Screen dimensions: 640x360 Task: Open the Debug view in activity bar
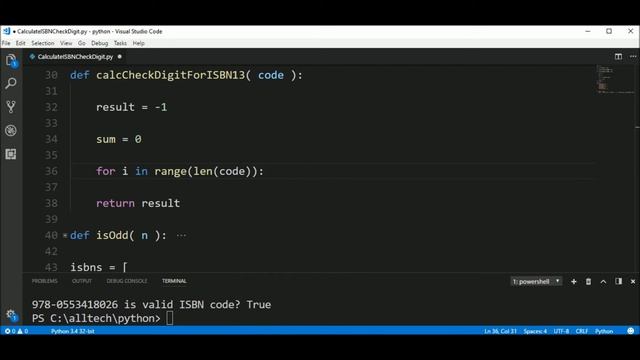pyautogui.click(x=11, y=131)
